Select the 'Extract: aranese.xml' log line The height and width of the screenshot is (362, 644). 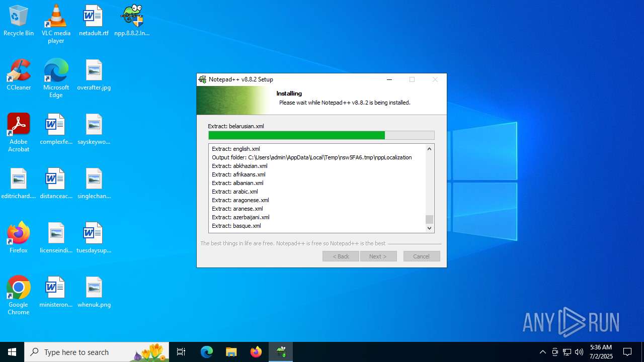tap(237, 209)
